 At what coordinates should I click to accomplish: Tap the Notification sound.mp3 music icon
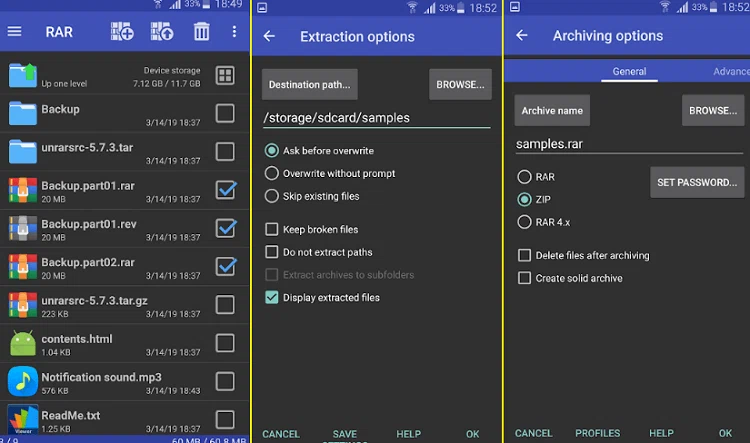pyautogui.click(x=22, y=381)
